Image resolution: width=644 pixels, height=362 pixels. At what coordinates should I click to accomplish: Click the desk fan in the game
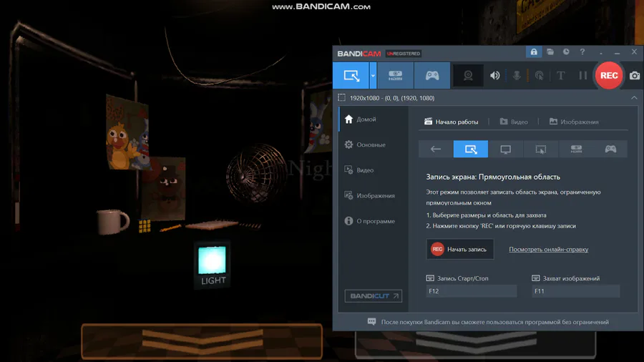[255, 173]
